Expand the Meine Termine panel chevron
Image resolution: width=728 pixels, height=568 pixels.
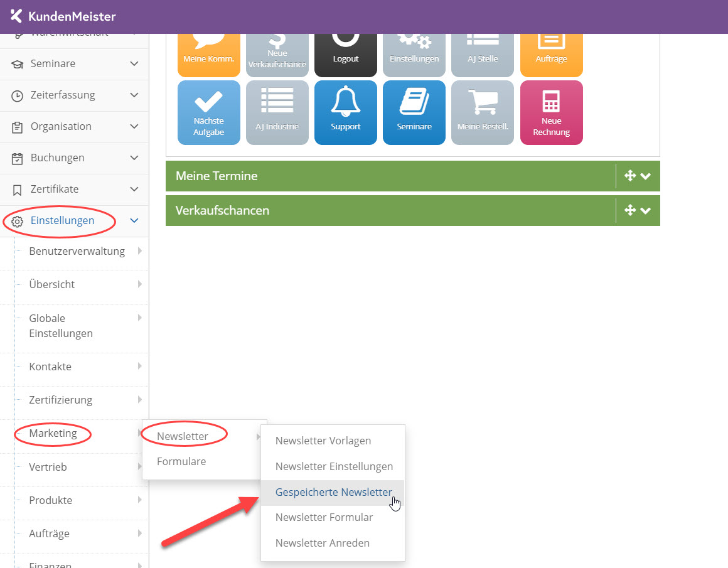click(x=645, y=176)
